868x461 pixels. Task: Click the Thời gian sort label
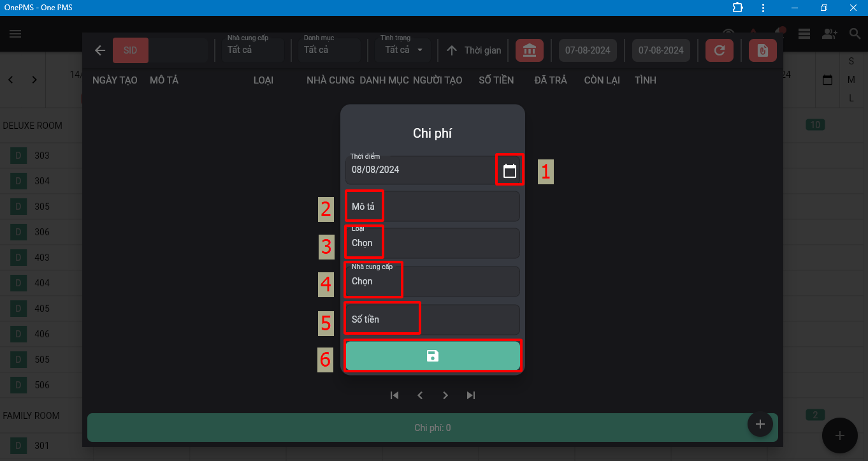pos(482,50)
